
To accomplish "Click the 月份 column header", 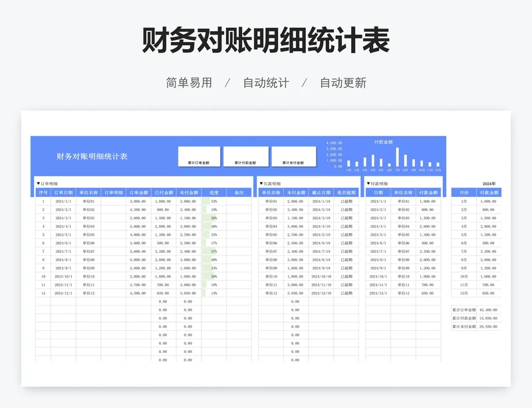I will 464,192.
